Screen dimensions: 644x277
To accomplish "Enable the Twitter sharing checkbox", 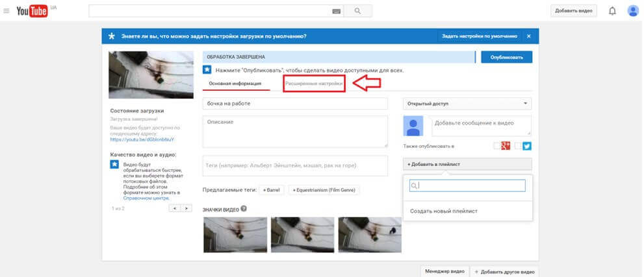I will [518, 147].
